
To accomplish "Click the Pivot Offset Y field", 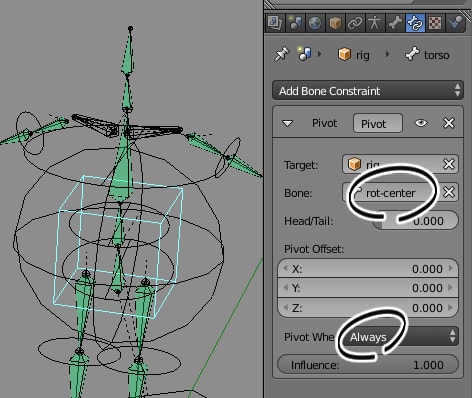I will coord(368,288).
